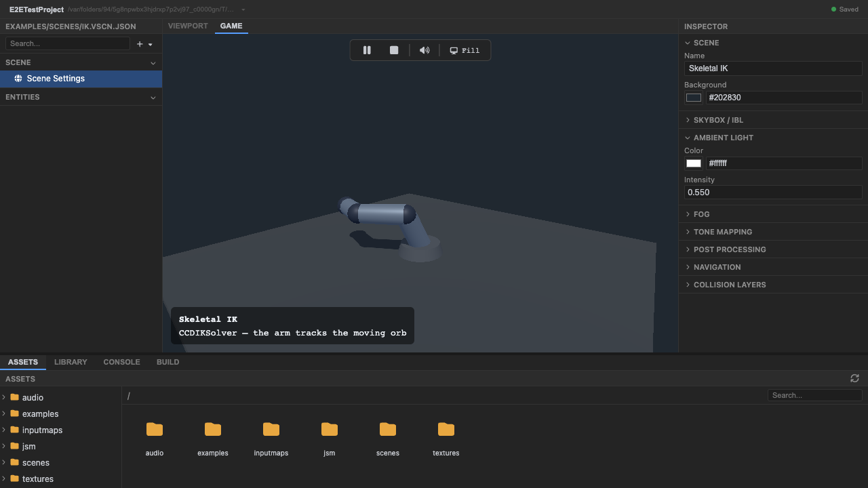Expand the examples tree chevron
Screen dimensions: 868x488
pyautogui.click(x=4, y=413)
